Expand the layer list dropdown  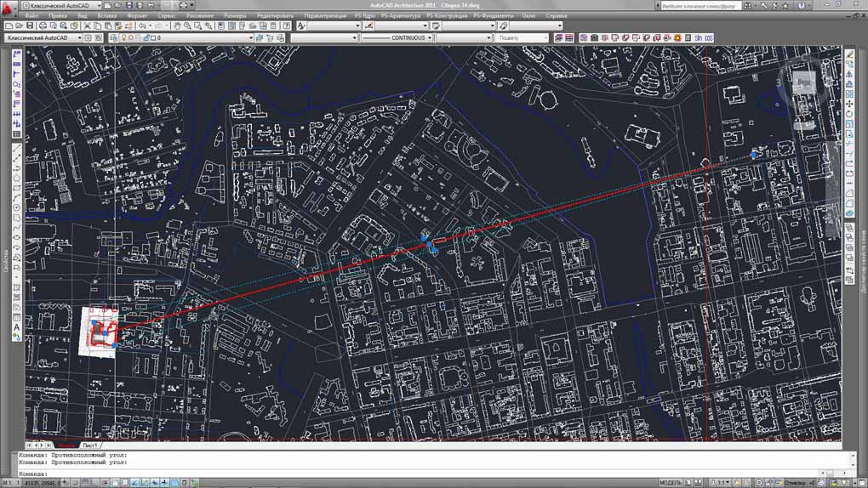[251, 38]
